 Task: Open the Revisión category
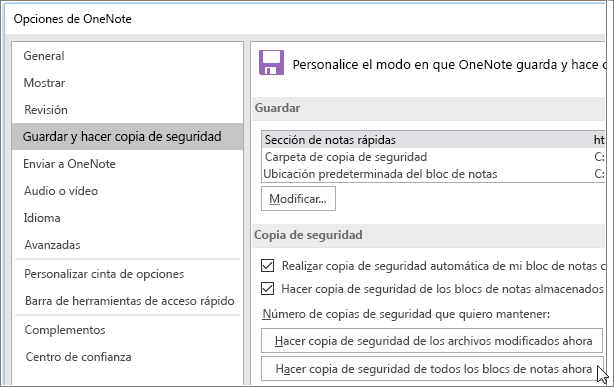coord(127,110)
